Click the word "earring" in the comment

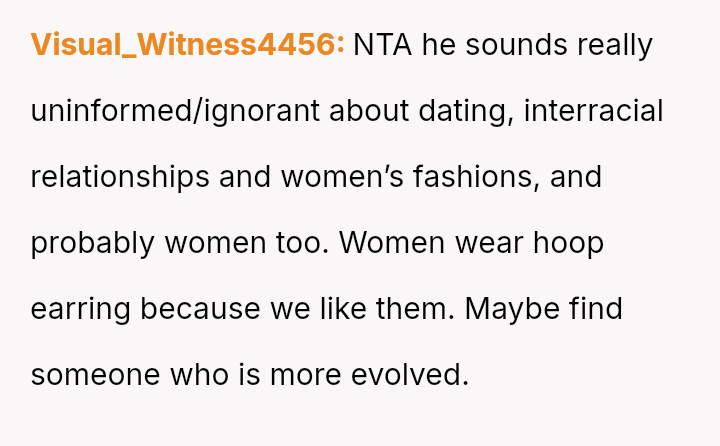[80, 309]
